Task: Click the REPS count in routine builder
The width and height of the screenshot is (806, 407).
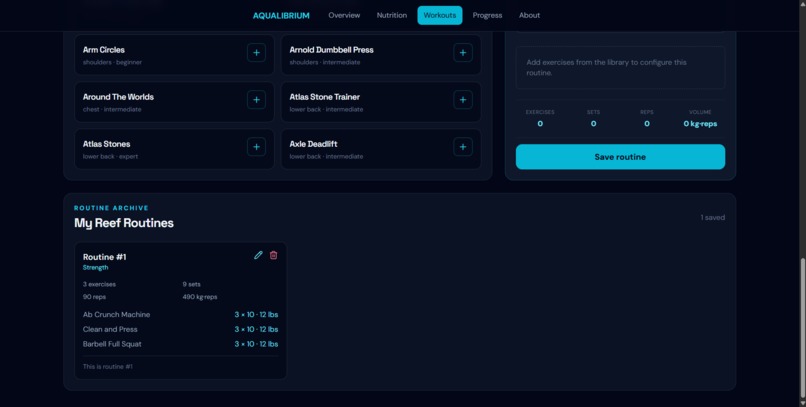Action: (x=647, y=124)
